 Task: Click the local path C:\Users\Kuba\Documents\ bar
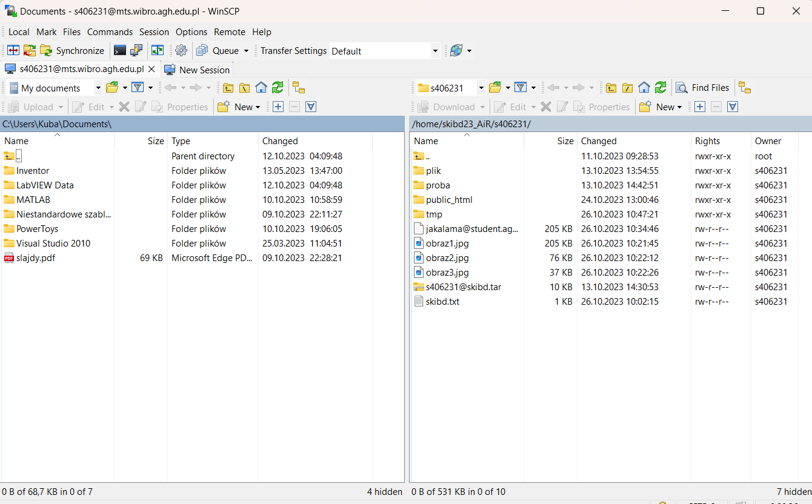coord(202,124)
